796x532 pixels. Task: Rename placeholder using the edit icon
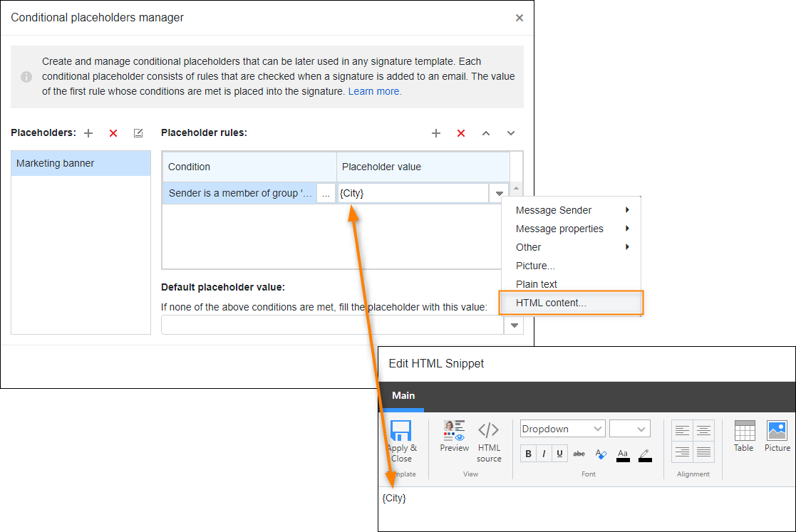pos(138,133)
